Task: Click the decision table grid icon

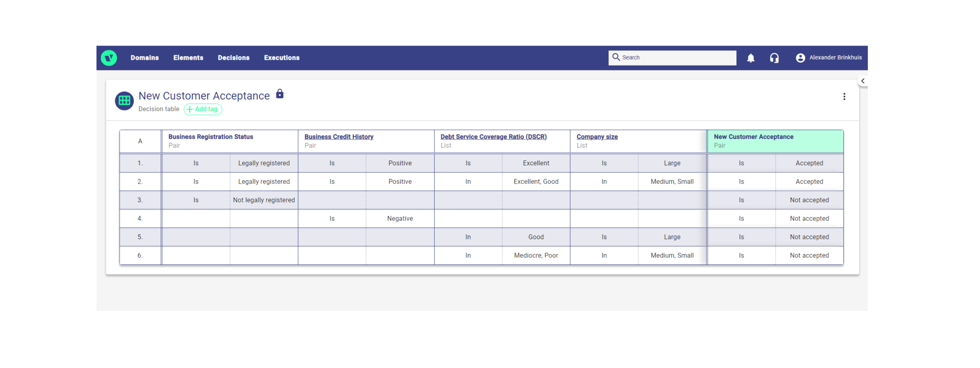Action: (x=124, y=101)
